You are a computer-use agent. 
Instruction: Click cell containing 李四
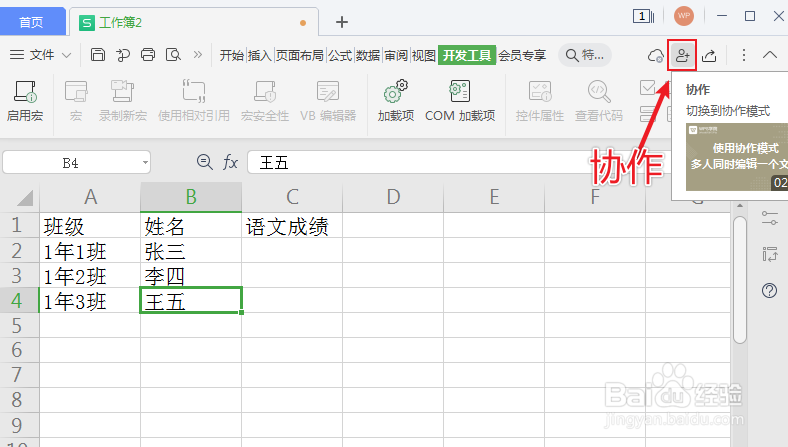coord(191,276)
